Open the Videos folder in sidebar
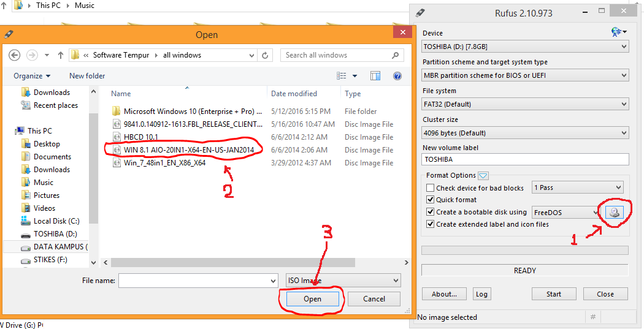 click(x=38, y=208)
